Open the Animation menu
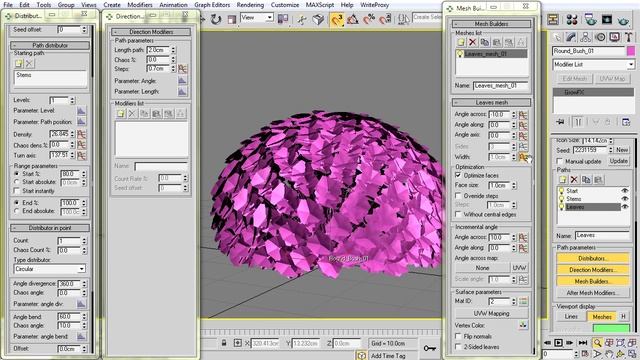 pyautogui.click(x=173, y=5)
